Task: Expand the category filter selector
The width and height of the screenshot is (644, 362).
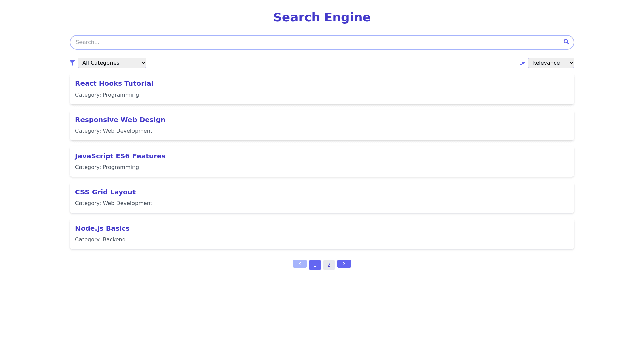Action: point(112,63)
